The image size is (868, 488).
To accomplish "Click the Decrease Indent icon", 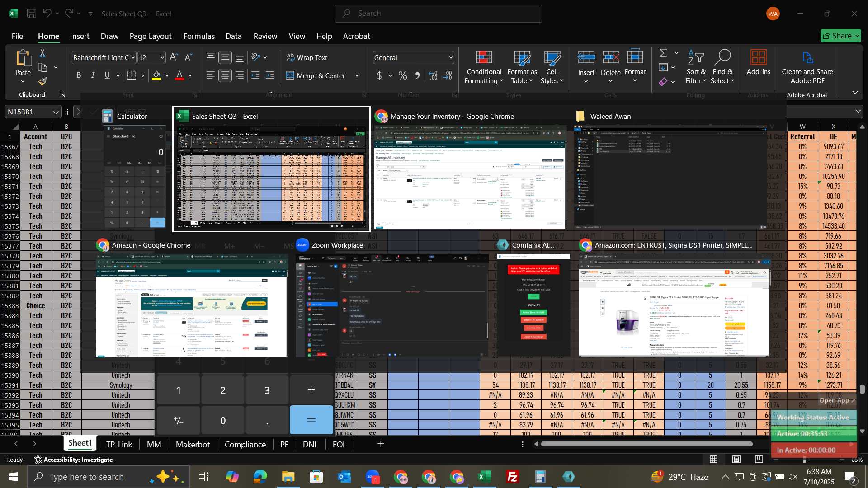I will 255,75.
